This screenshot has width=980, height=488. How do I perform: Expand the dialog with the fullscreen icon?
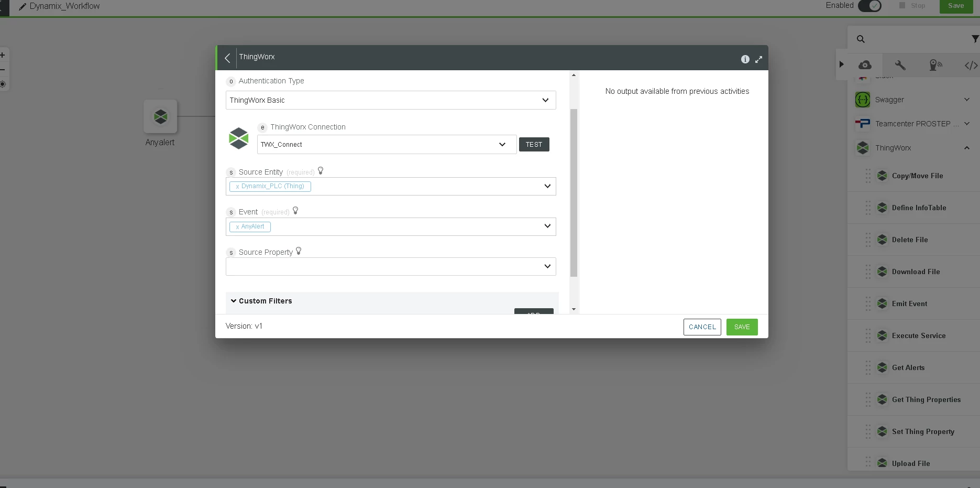click(758, 59)
